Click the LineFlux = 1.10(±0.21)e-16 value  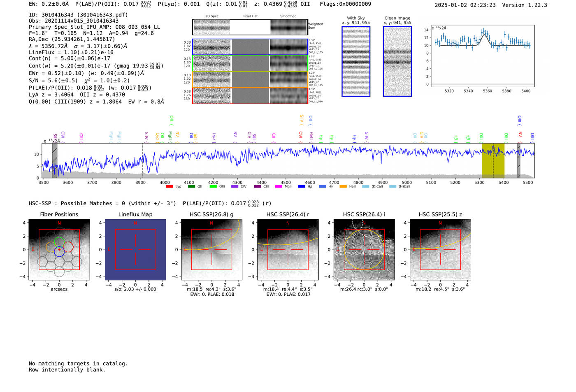pos(71,53)
